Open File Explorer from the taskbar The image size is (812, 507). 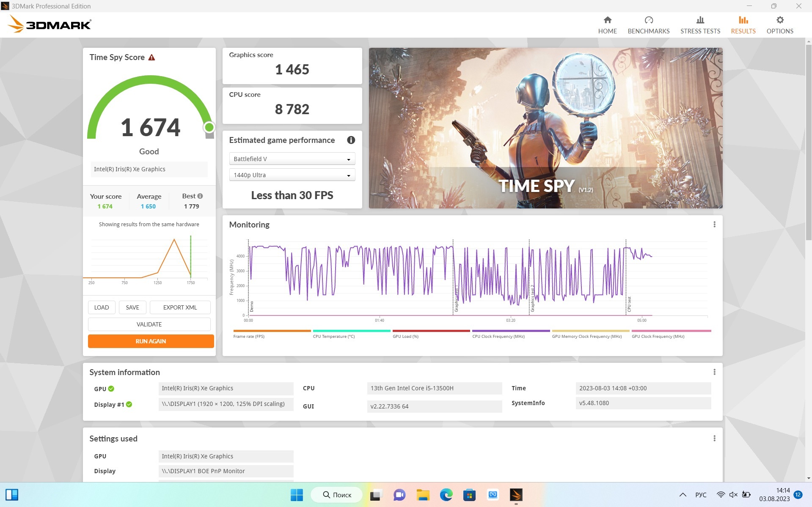point(423,495)
